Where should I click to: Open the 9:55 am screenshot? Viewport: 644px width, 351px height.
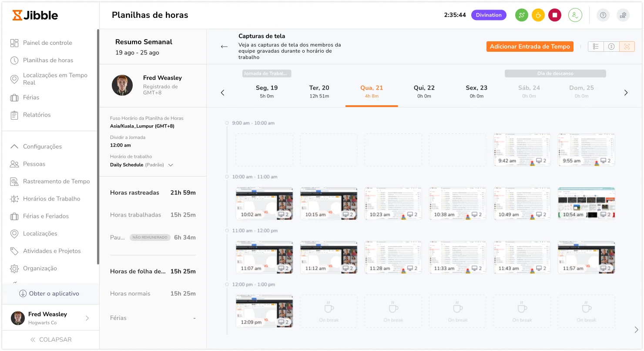586,150
